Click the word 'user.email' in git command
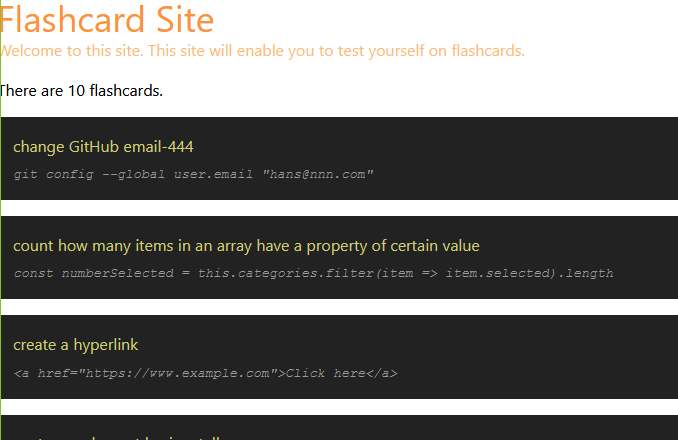Viewport: 678px width, 440px height. coord(213,174)
